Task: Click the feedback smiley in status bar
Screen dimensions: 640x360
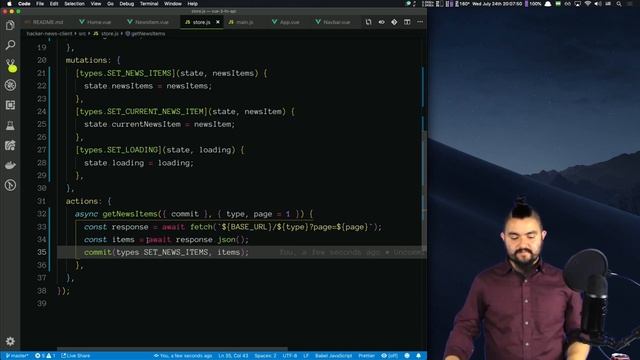Action: (x=407, y=356)
